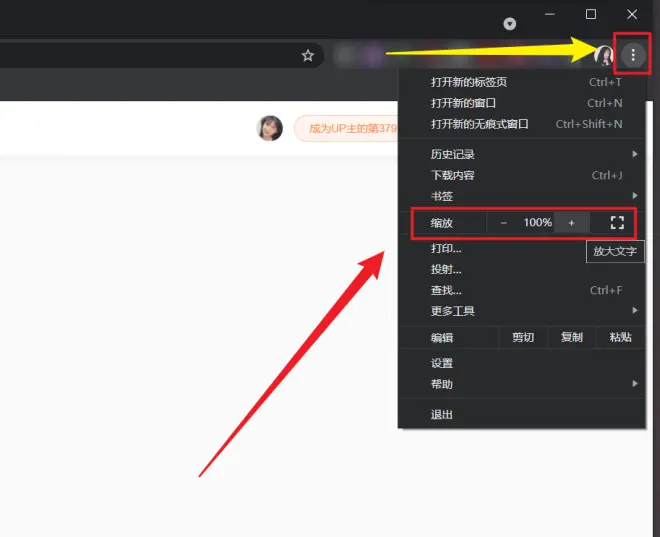Click the 100% zoom value
Screen dimensions: 660x537
(x=537, y=222)
